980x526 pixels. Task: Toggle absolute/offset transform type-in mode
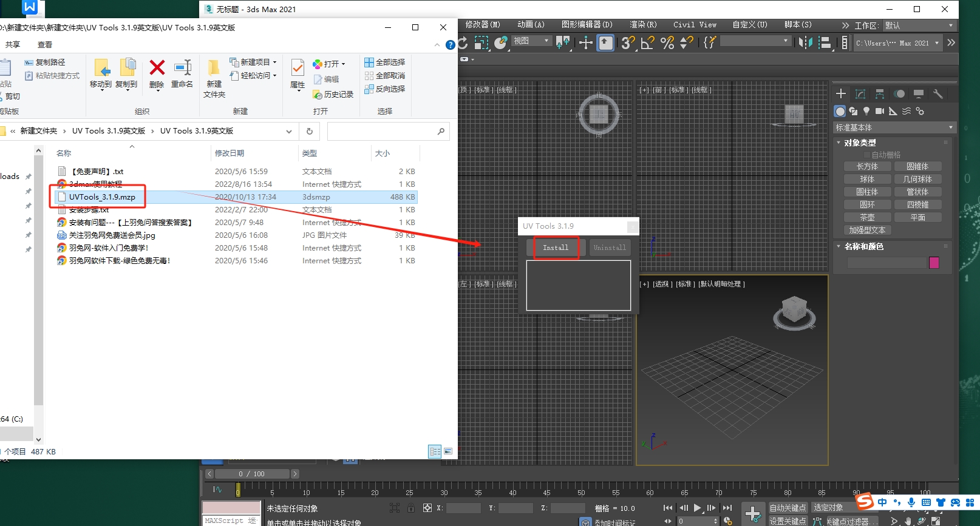tap(427, 508)
